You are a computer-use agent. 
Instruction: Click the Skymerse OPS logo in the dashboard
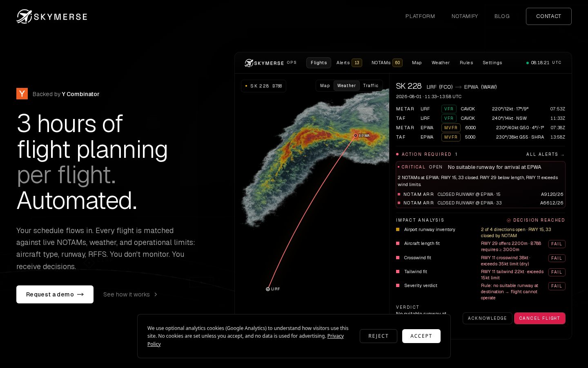tap(270, 63)
